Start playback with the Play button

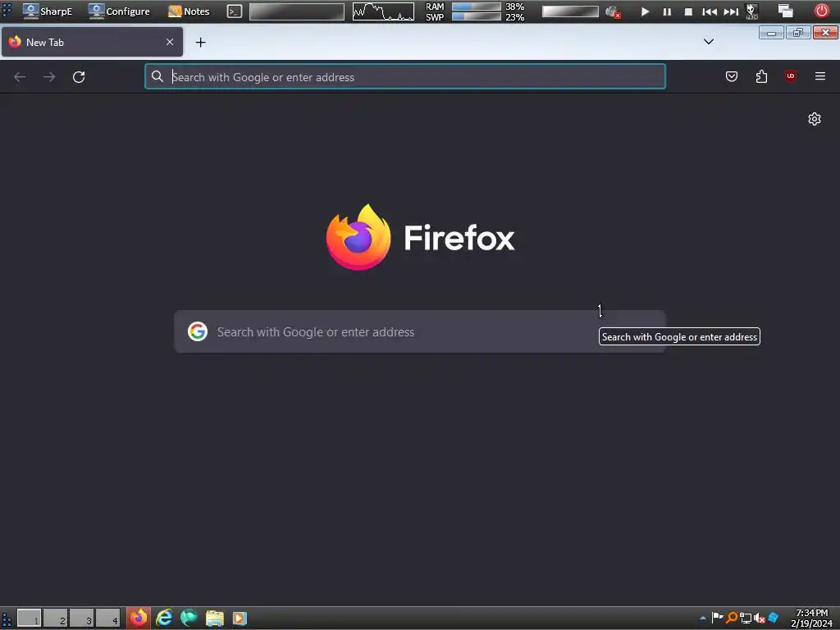click(645, 11)
